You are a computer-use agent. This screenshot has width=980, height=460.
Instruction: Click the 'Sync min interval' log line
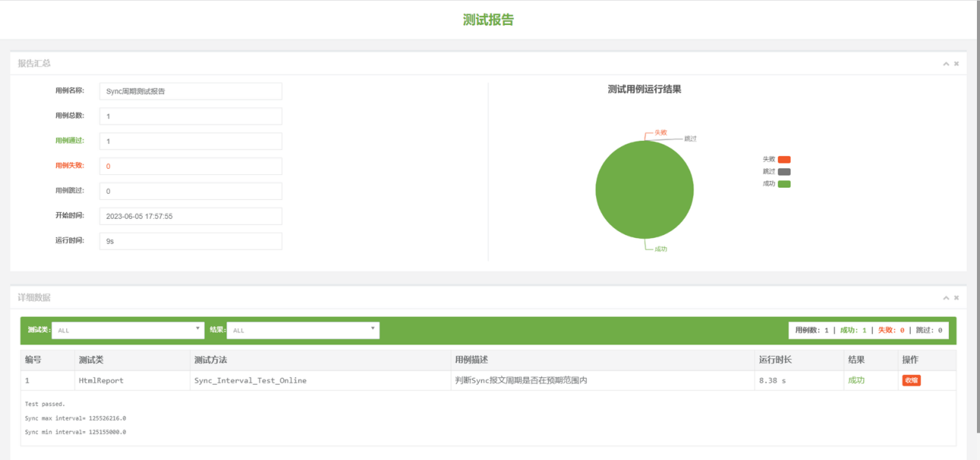pos(75,432)
